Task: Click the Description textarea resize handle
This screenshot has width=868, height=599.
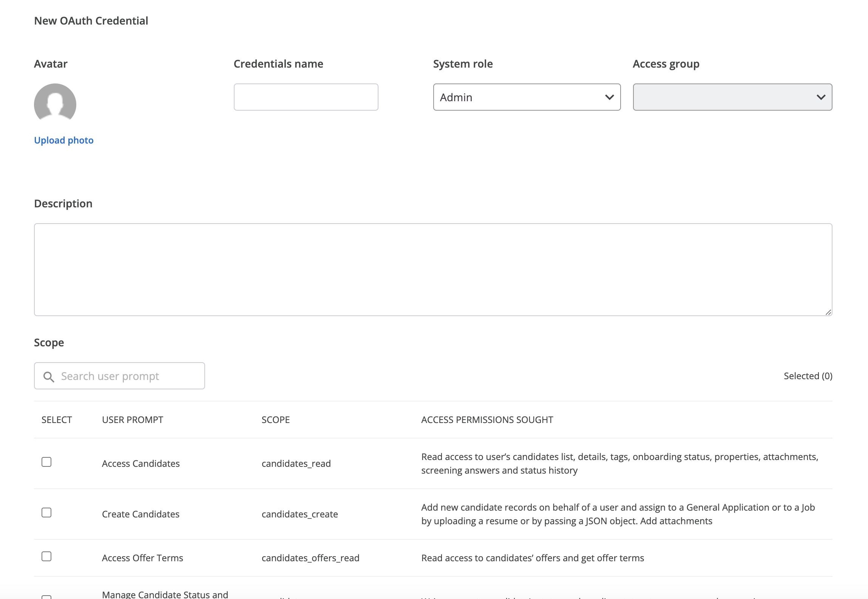Action: pos(828,312)
